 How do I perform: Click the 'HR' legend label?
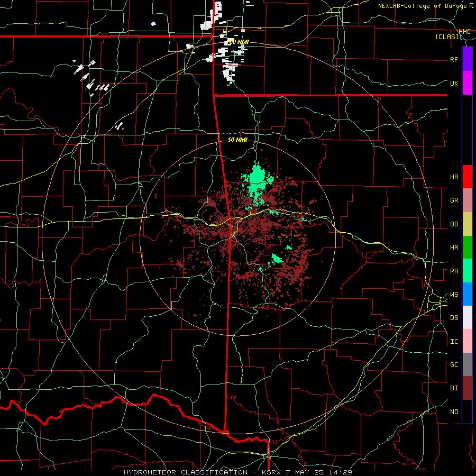click(454, 248)
